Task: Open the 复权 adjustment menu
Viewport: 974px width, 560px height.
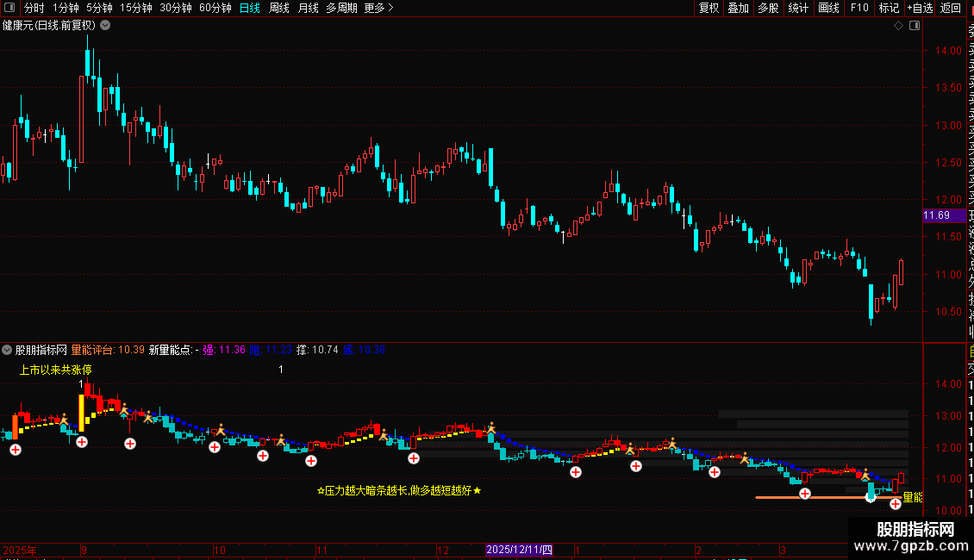Action: (709, 8)
